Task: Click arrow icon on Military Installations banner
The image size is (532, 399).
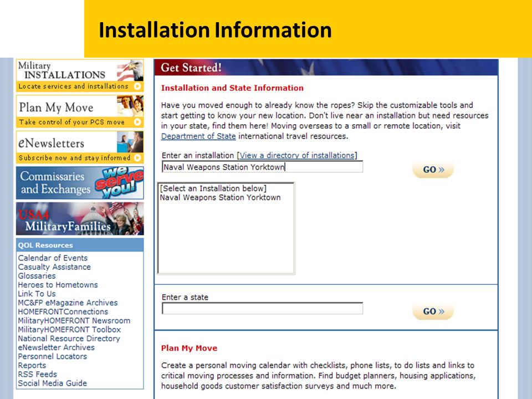Action: pos(137,86)
